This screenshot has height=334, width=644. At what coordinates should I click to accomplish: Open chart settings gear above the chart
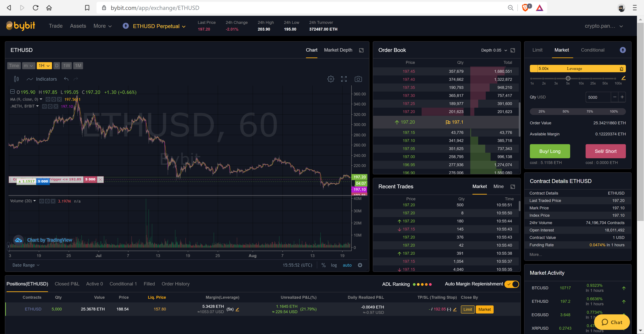point(330,79)
